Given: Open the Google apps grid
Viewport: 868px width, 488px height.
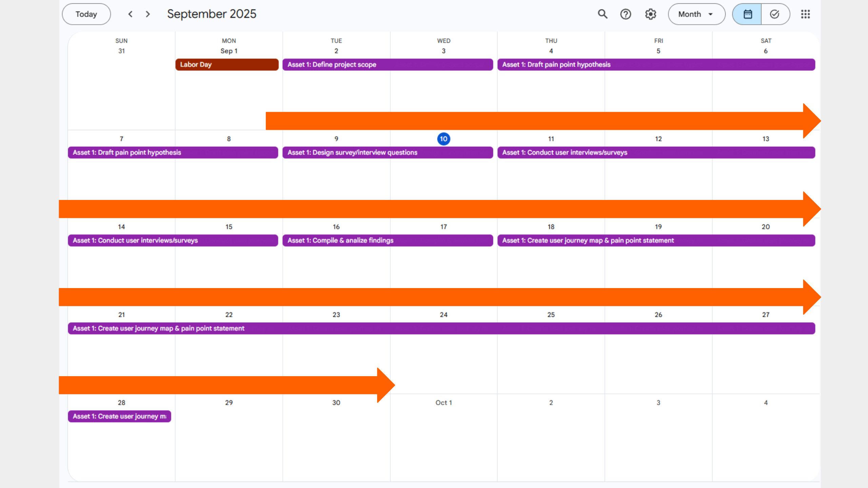Looking at the screenshot, I should click(805, 14).
